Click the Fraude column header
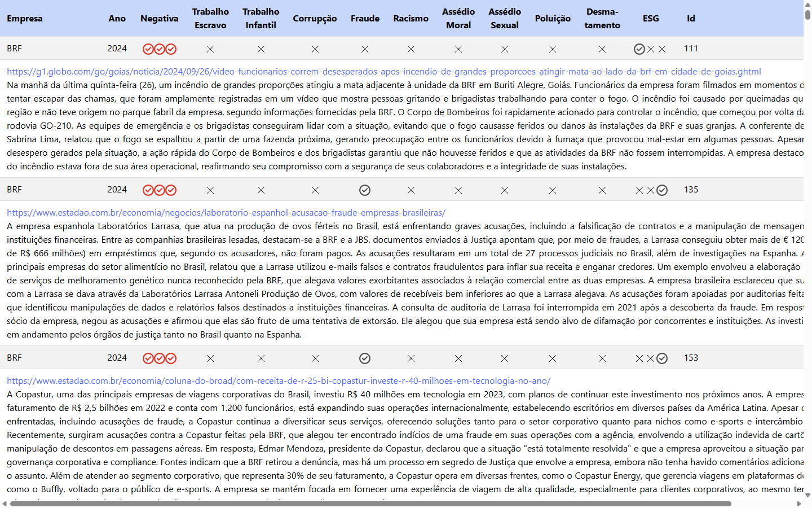This screenshot has width=812, height=508. (365, 19)
